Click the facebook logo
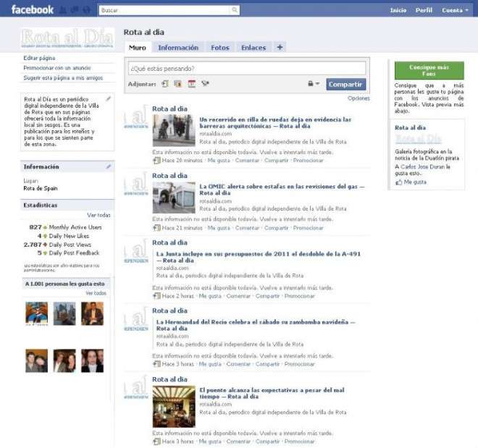 point(33,9)
